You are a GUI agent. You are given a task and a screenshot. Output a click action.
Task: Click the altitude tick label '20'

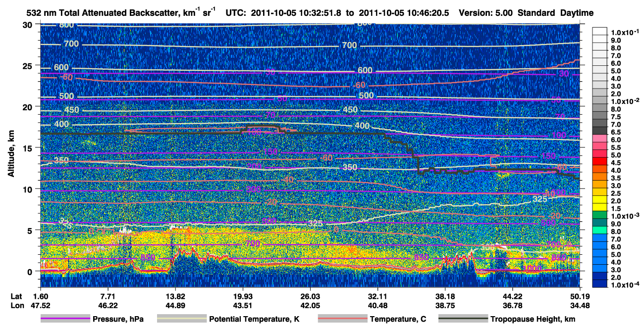pyautogui.click(x=28, y=106)
